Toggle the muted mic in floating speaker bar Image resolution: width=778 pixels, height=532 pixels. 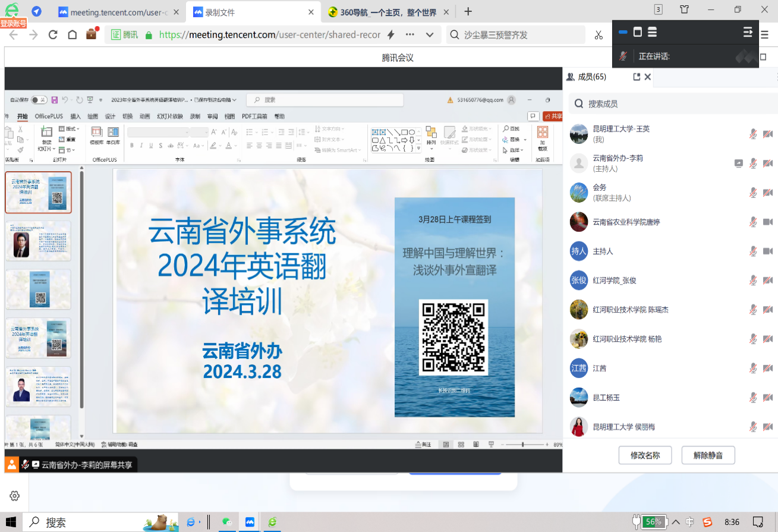click(x=623, y=56)
